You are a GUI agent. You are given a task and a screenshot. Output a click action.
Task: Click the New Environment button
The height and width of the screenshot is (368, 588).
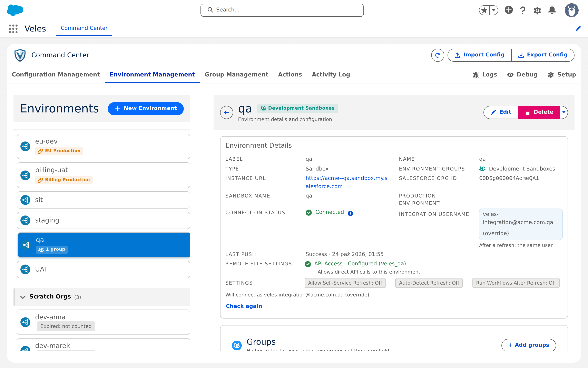(146, 109)
